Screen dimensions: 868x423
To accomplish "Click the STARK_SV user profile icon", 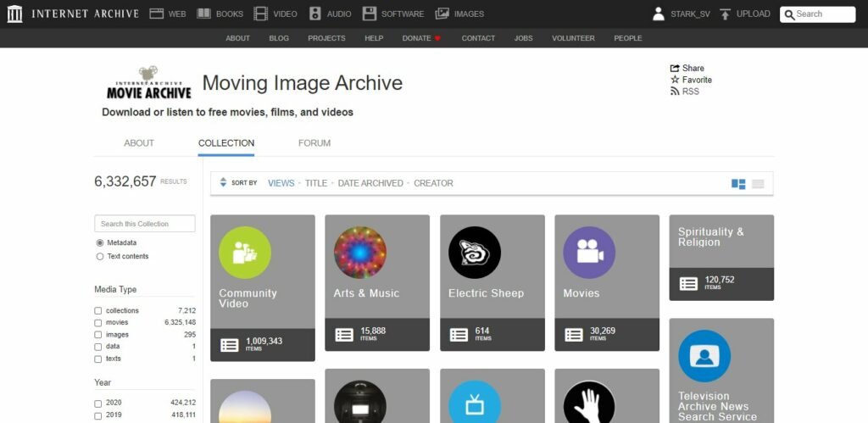I will (x=658, y=14).
